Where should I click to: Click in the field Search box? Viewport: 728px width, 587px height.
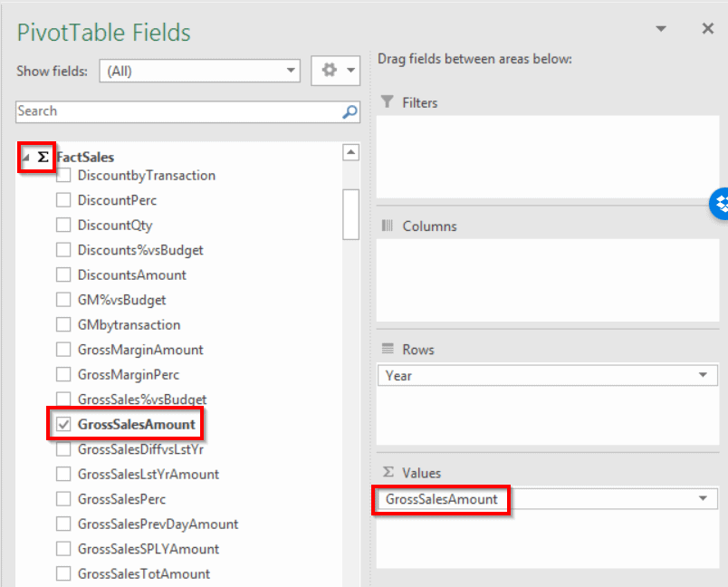(x=177, y=111)
